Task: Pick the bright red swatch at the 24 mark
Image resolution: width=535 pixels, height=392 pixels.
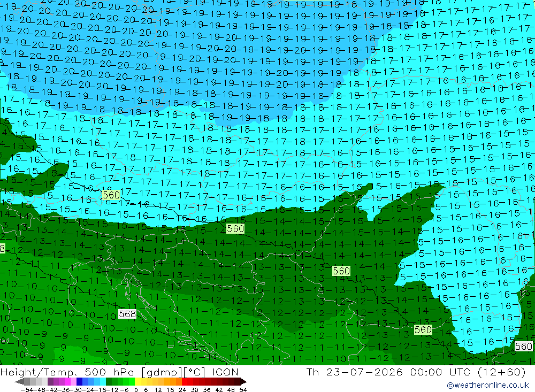Action: point(185,382)
